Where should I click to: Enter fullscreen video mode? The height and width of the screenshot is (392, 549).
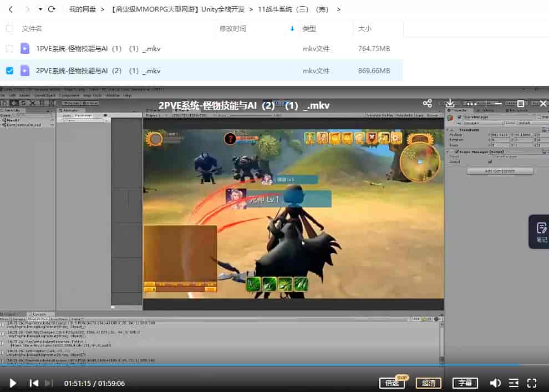(x=532, y=383)
